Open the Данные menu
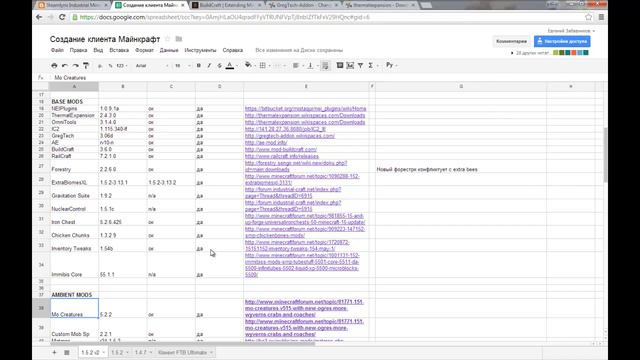 (x=169, y=50)
